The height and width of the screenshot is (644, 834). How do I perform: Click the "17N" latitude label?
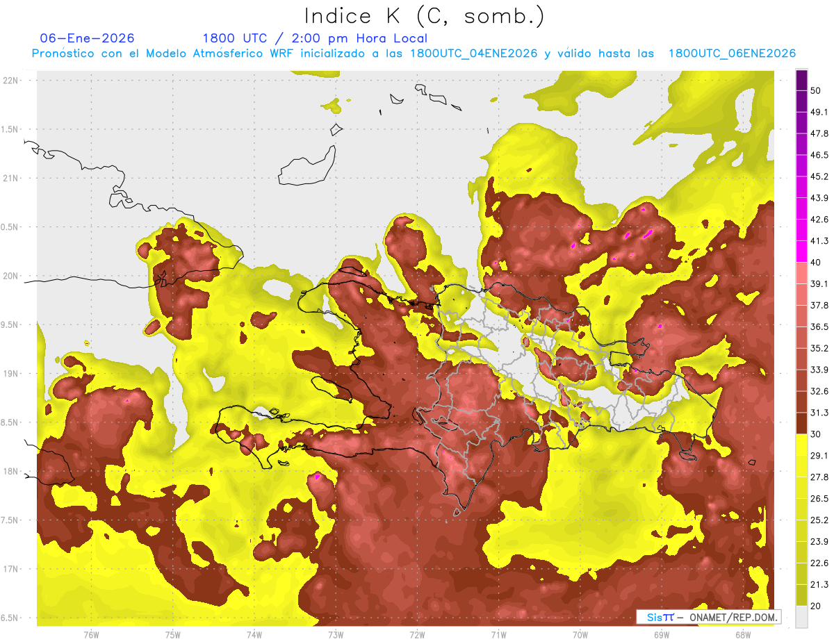click(x=12, y=569)
